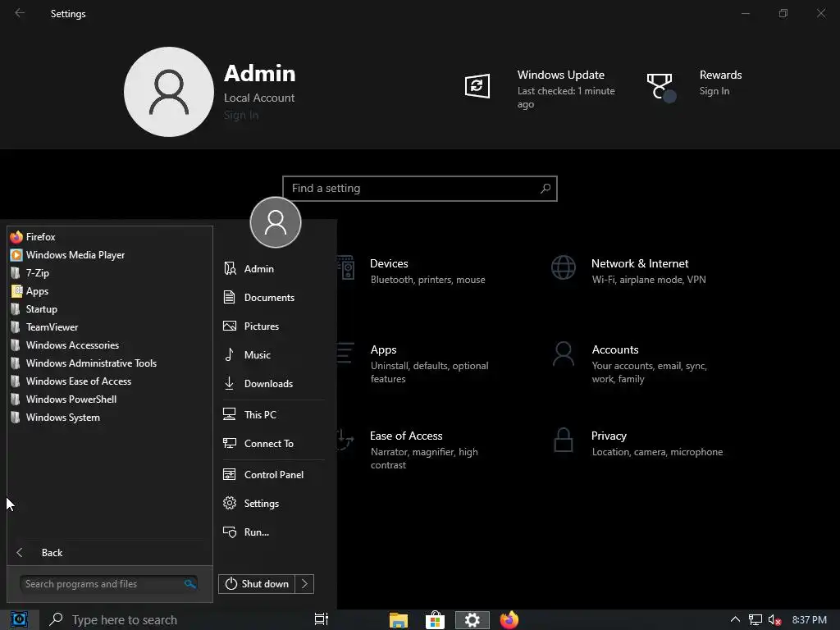Open Microsoft Store from taskbar
Screen dimensions: 840x630
[435, 620]
